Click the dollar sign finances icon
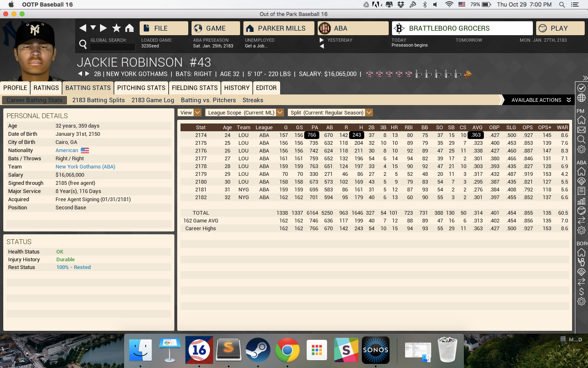This screenshot has width=588, height=368. click(581, 292)
